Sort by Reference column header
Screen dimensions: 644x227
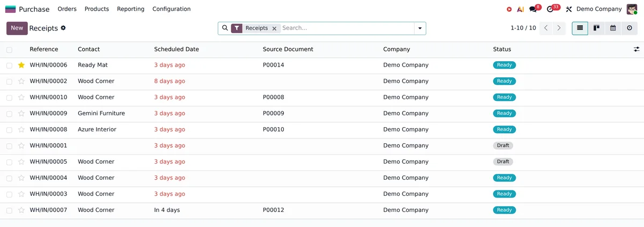click(44, 49)
